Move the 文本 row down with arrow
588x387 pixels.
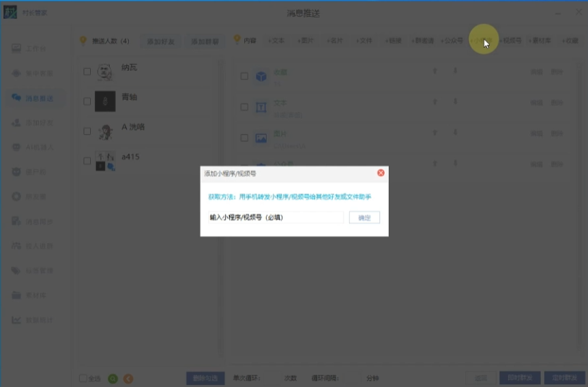pyautogui.click(x=455, y=101)
